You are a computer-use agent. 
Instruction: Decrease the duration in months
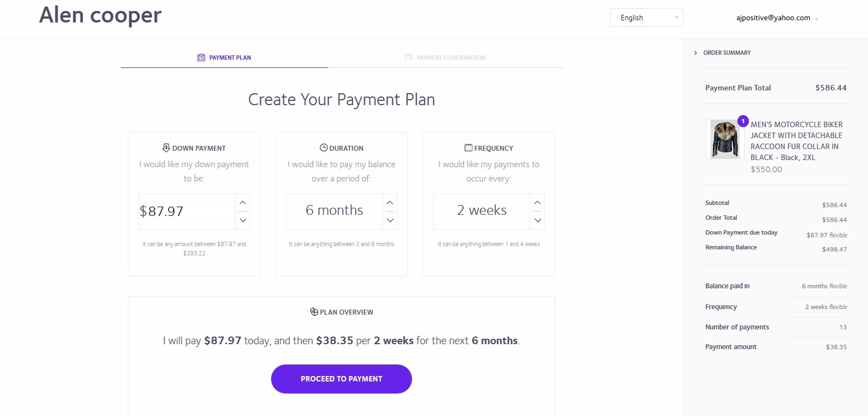click(390, 220)
